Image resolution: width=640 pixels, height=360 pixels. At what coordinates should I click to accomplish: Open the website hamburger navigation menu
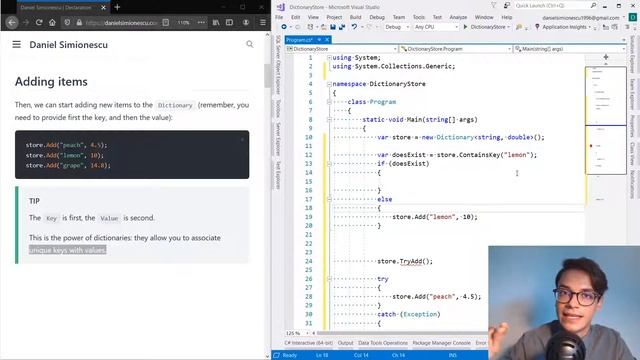tap(16, 44)
